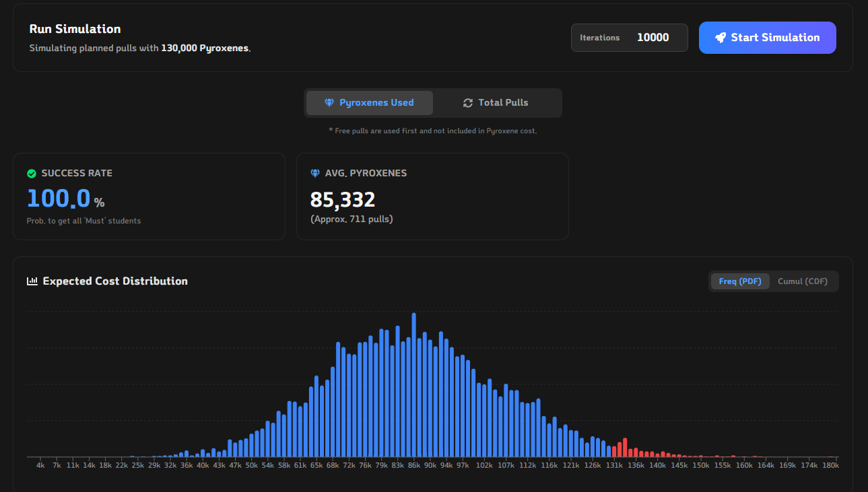Click the 85,332 average pyroxenes value
The height and width of the screenshot is (492, 868).
(x=343, y=200)
